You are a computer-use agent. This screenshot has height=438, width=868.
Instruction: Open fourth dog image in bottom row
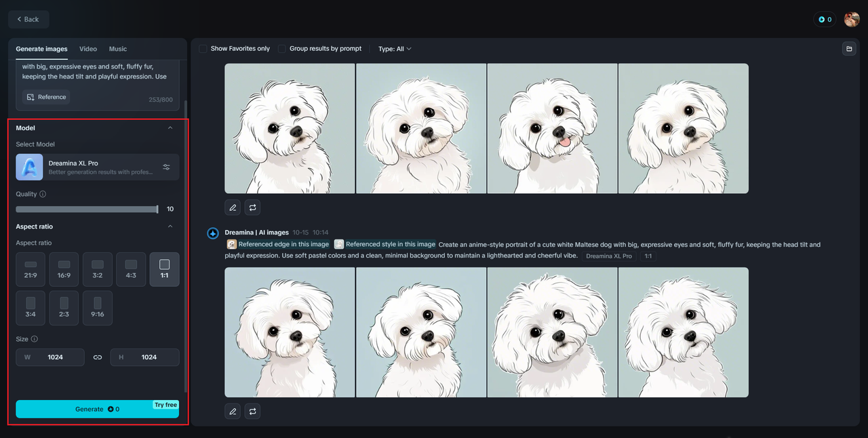click(x=684, y=332)
